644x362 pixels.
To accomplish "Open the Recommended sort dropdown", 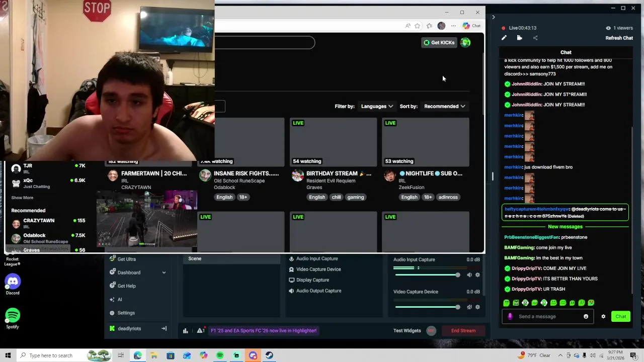I will [x=444, y=106].
